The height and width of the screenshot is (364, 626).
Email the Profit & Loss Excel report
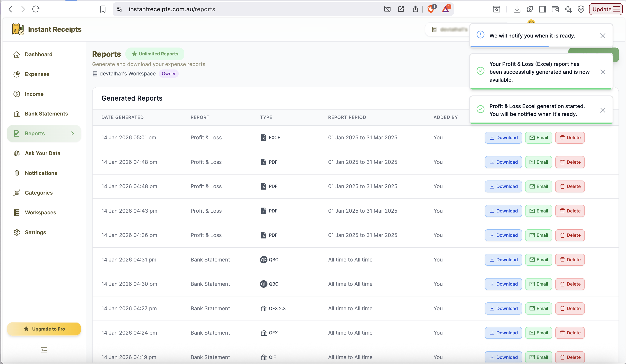(x=538, y=137)
